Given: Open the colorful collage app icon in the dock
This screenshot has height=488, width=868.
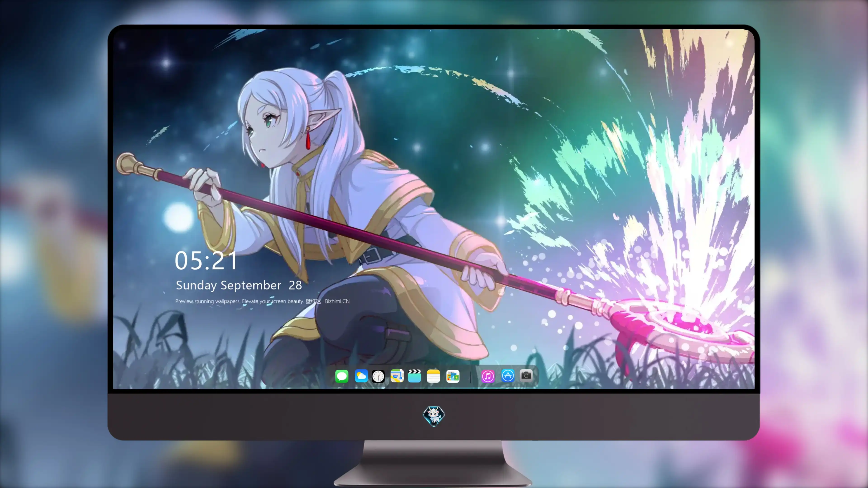Looking at the screenshot, I should tap(453, 376).
